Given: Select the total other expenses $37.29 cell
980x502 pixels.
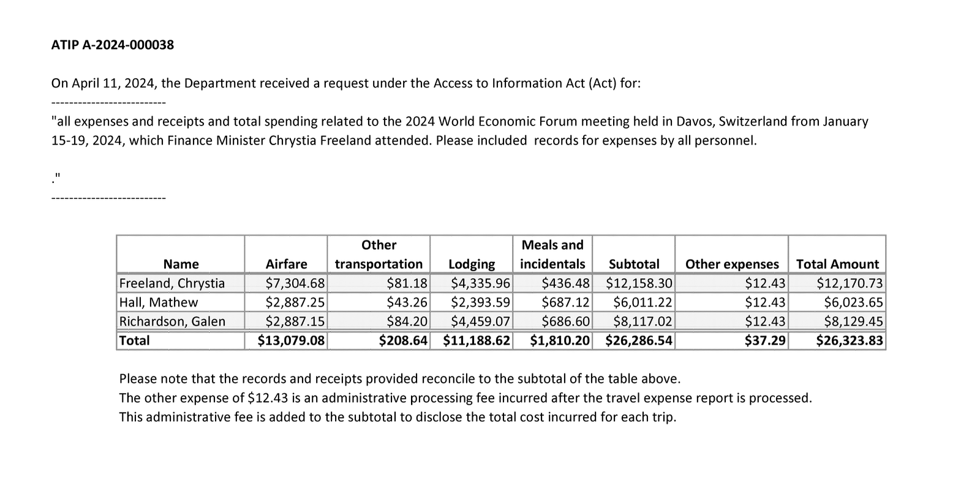Looking at the screenshot, I should tap(764, 340).
